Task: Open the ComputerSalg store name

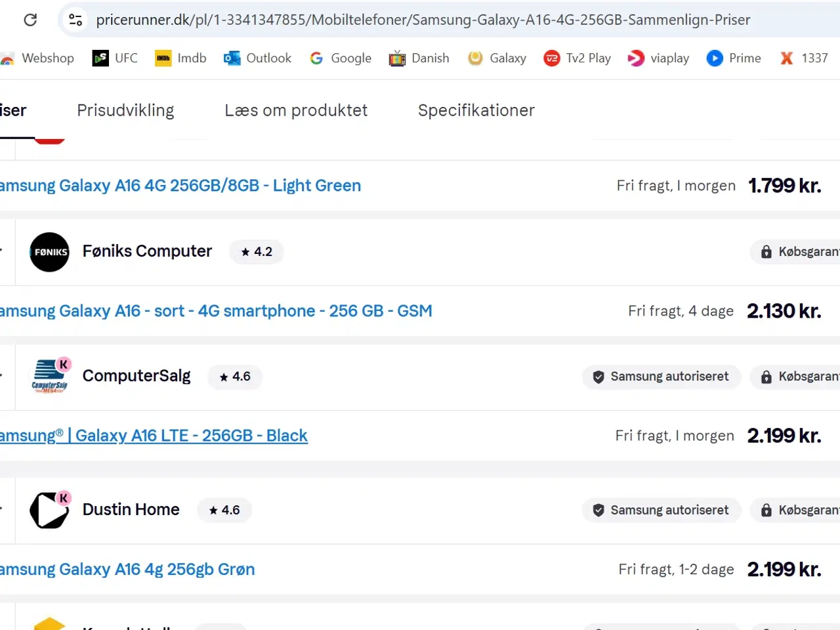Action: [x=136, y=376]
